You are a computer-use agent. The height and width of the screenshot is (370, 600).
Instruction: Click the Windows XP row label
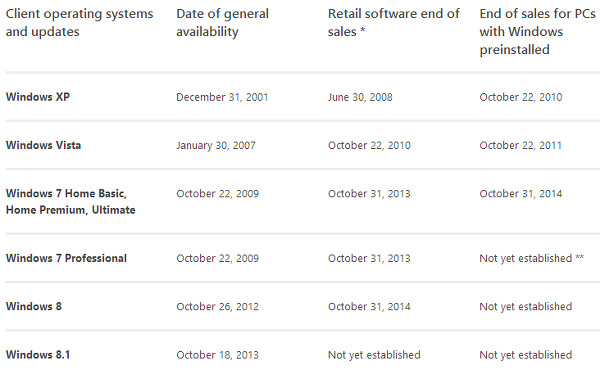38,97
